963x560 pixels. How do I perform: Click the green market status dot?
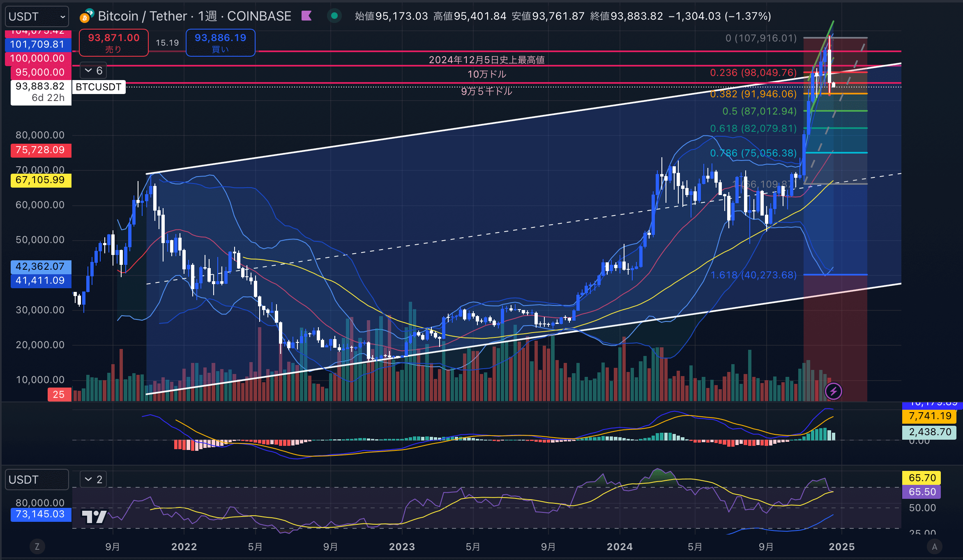[x=334, y=16]
